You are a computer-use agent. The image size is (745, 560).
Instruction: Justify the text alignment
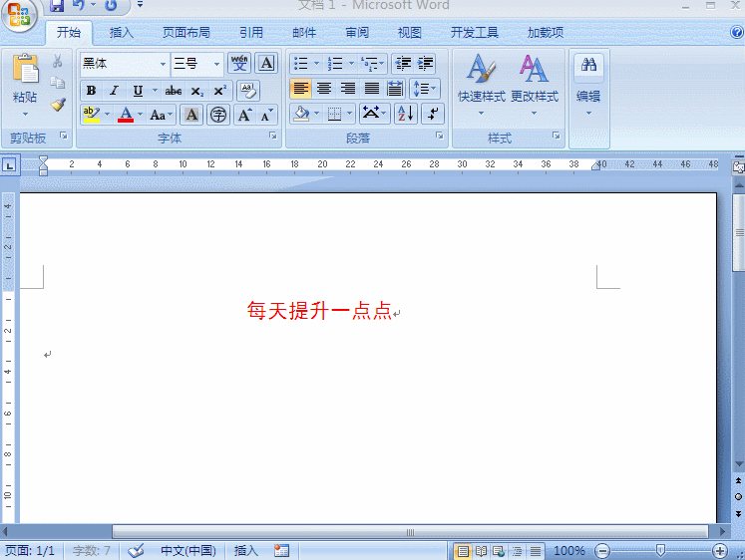372,89
